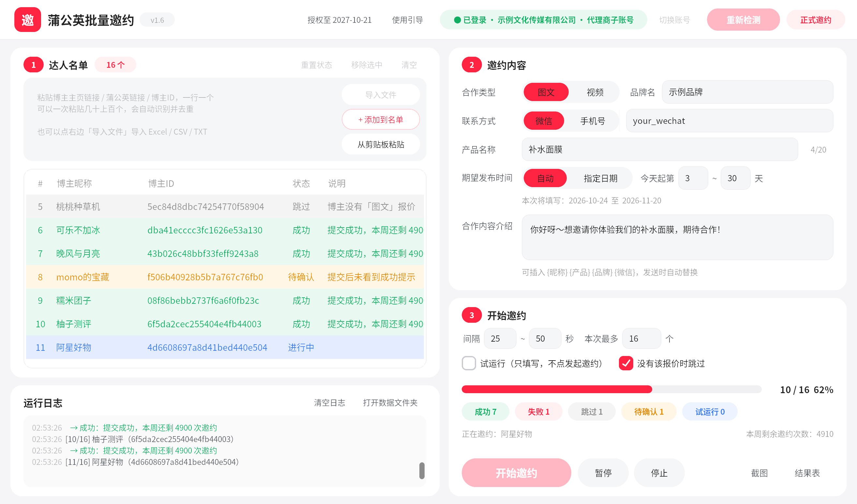Click the 导入文件 button
The height and width of the screenshot is (504, 857).
(381, 95)
